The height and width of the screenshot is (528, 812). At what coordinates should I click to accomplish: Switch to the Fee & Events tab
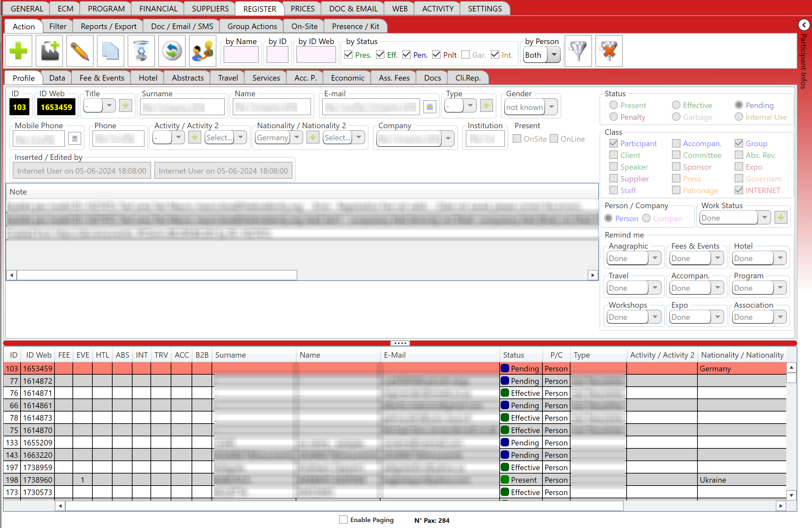point(102,78)
